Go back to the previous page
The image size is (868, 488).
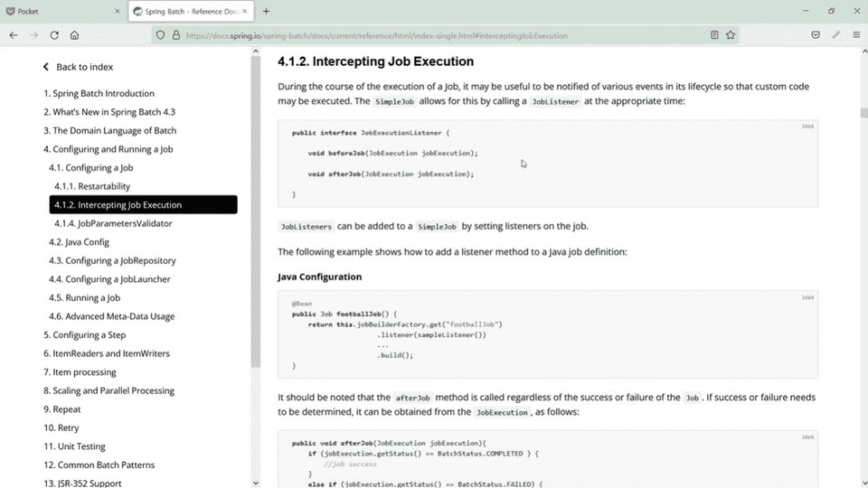14,35
